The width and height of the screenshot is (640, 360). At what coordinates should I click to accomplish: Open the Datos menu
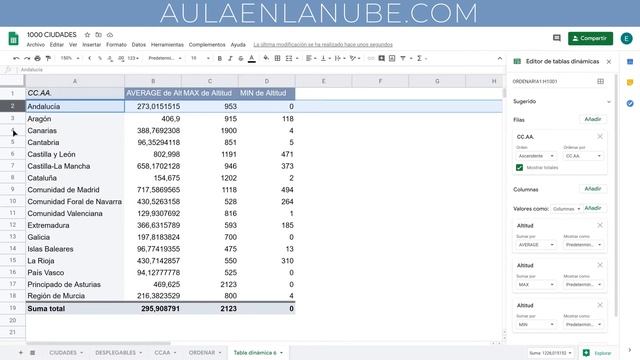click(139, 44)
